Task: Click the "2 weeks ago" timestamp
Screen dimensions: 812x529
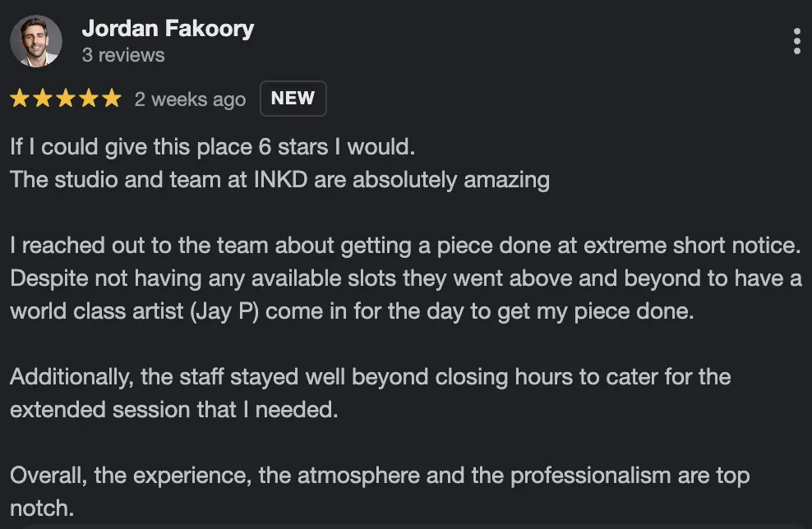Action: 190,99
